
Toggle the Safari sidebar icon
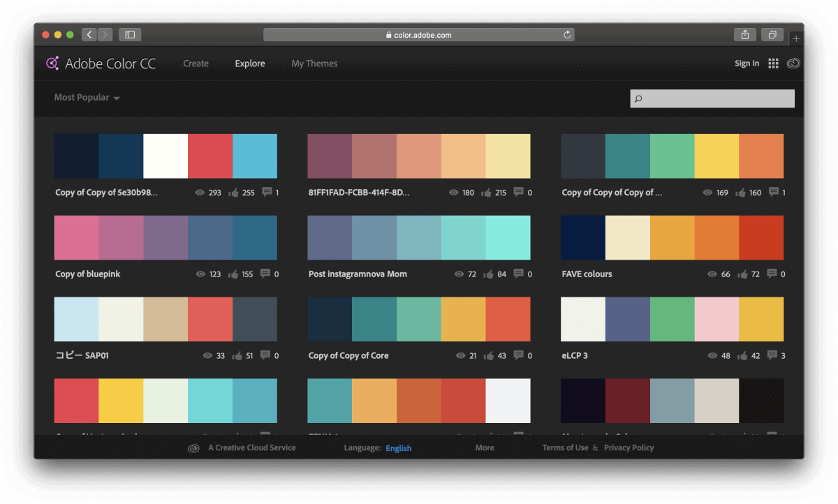pos(130,34)
